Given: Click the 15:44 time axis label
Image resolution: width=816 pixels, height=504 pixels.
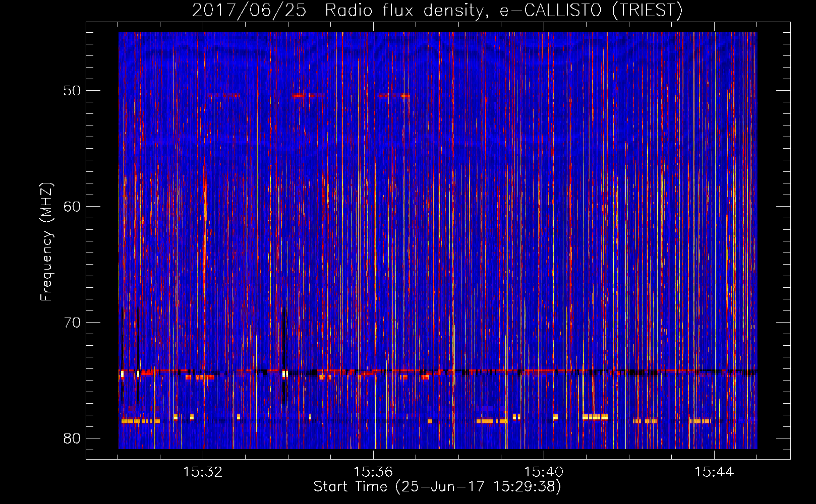Looking at the screenshot, I should click(x=714, y=472).
